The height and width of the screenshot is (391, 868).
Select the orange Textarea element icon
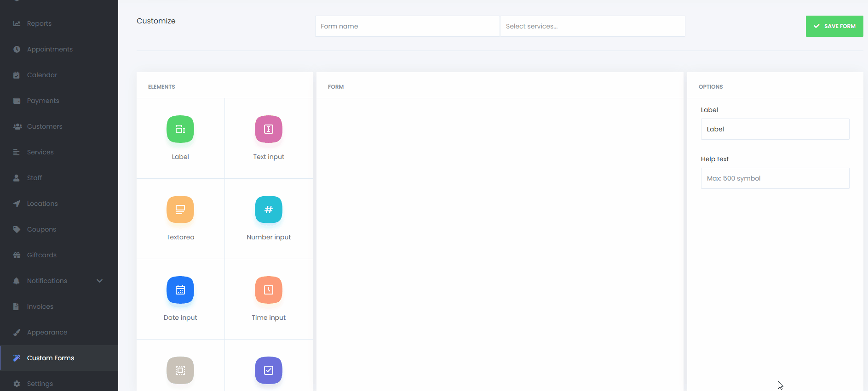tap(180, 210)
